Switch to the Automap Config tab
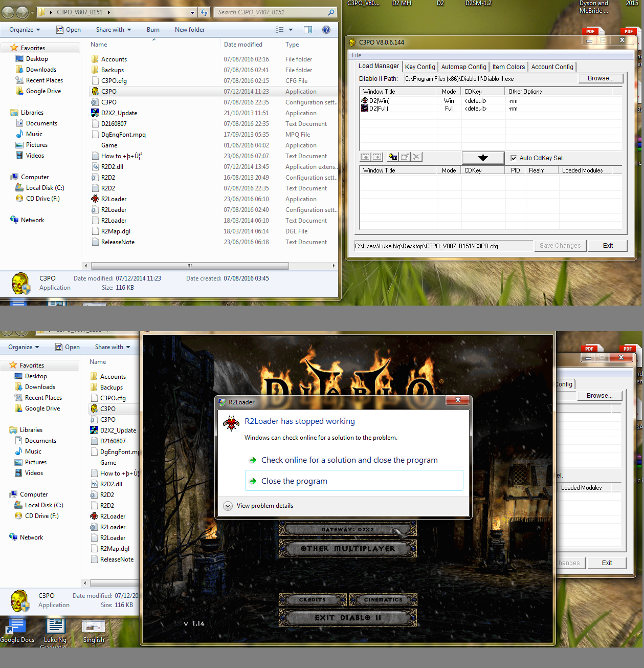Screen dimensions: 644x668 click(x=463, y=67)
